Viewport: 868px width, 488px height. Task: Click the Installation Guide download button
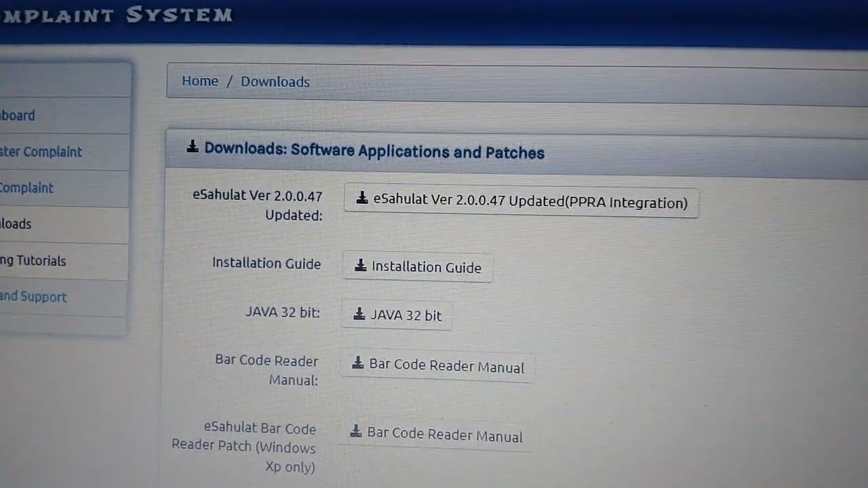pos(418,267)
